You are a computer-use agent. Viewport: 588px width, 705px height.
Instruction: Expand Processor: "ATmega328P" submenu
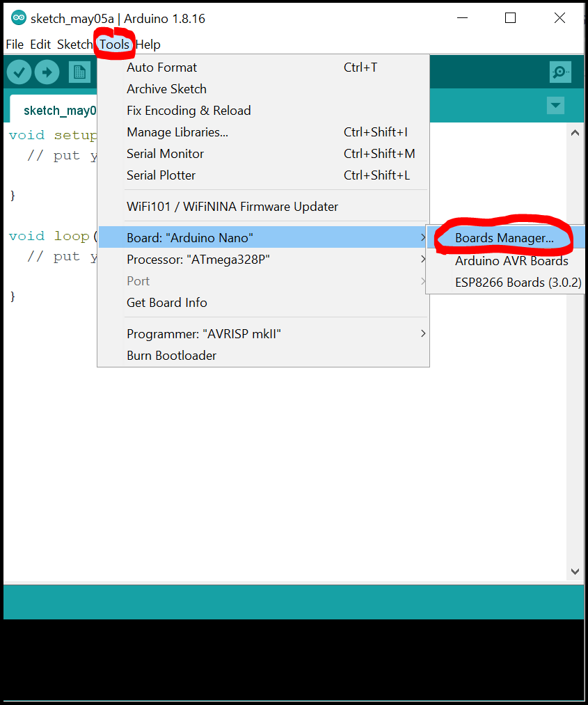[x=263, y=260]
